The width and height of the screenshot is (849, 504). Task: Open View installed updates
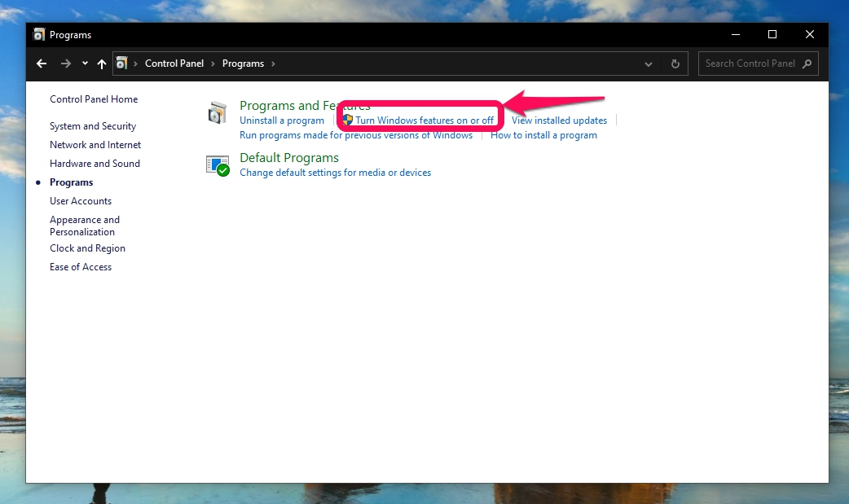559,121
